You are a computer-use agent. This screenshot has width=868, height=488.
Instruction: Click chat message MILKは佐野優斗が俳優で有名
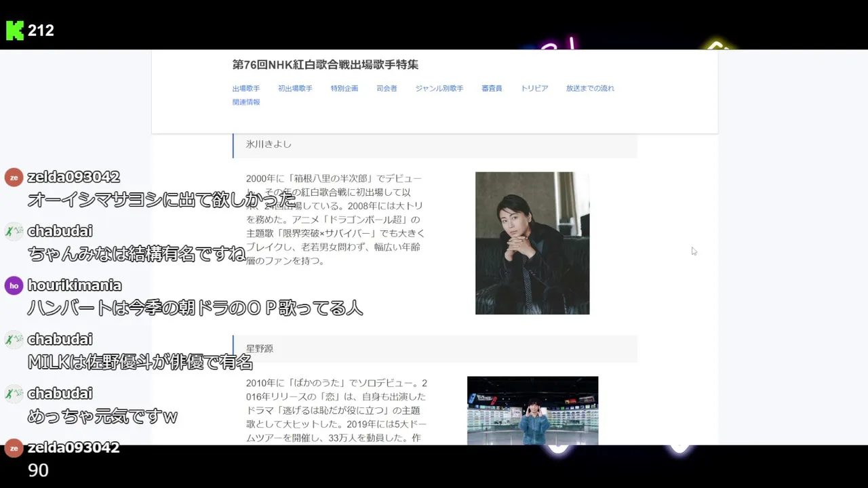[x=140, y=363]
